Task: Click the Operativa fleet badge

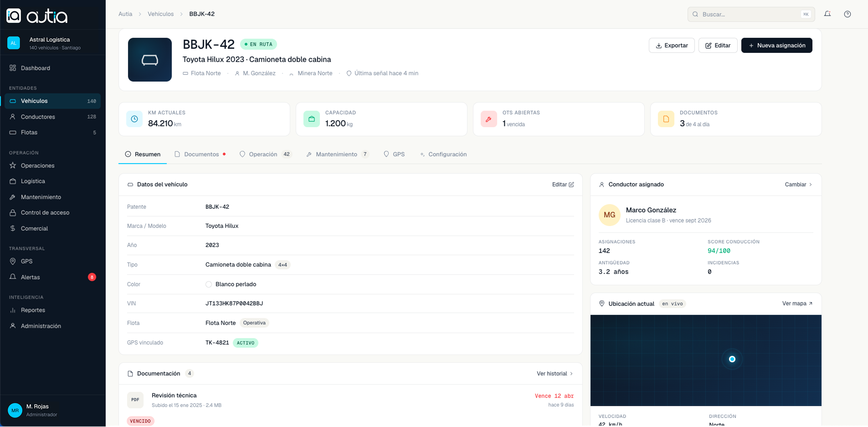Action: tap(254, 323)
